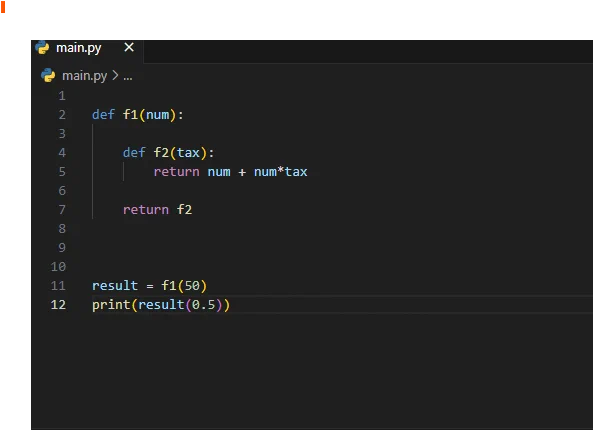Click the 'tax' parameter of f2

pyautogui.click(x=188, y=152)
